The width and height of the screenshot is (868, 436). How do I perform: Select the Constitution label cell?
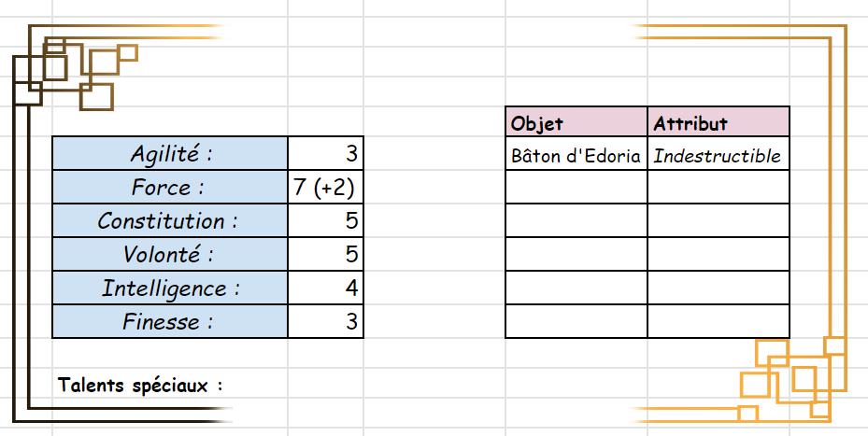coord(170,221)
